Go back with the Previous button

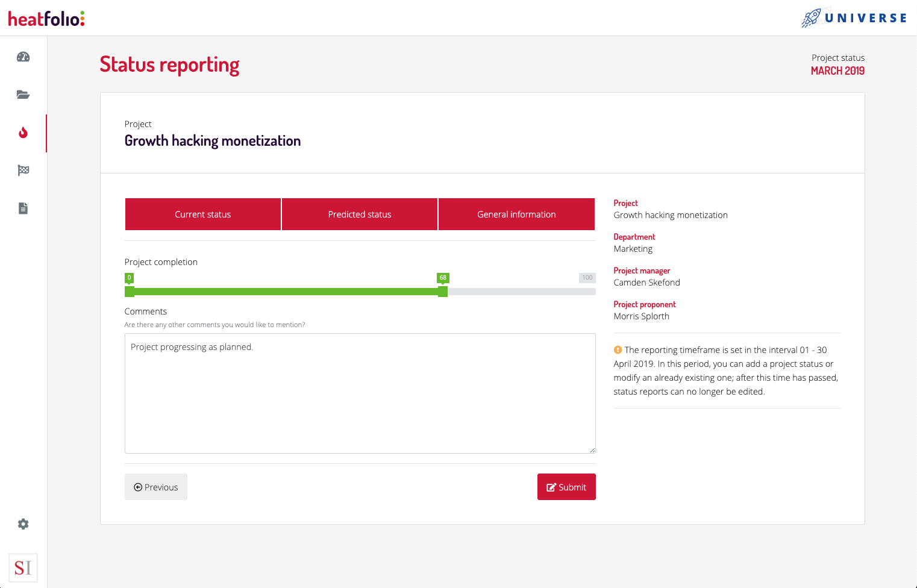[156, 487]
